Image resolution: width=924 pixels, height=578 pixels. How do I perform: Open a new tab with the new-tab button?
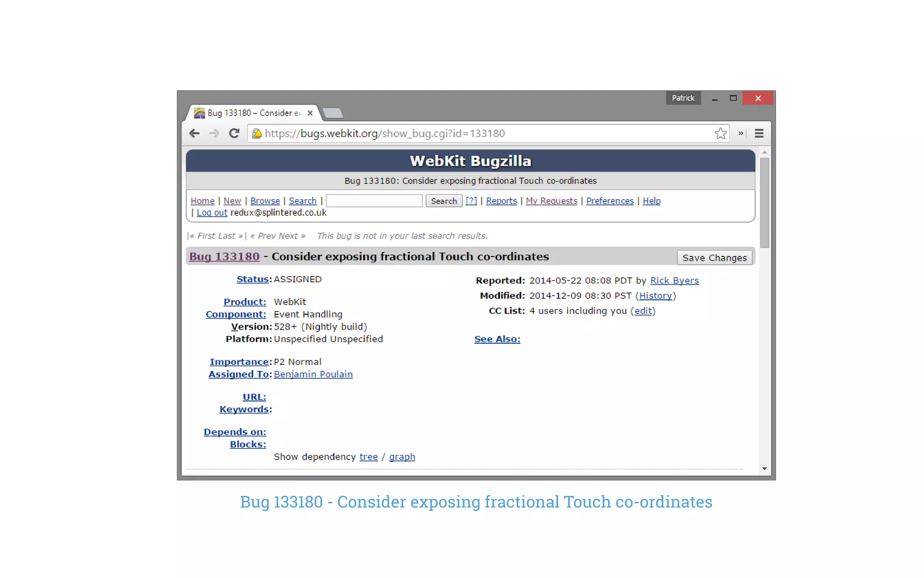point(333,113)
